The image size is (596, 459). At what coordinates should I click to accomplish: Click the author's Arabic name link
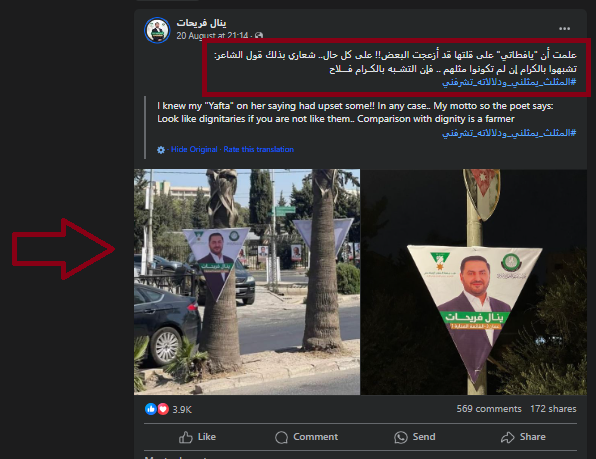pos(201,23)
